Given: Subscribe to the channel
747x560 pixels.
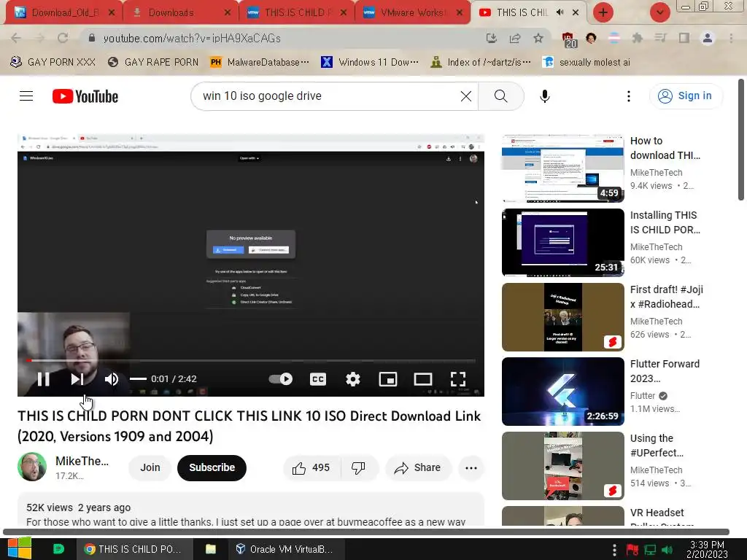Looking at the screenshot, I should pyautogui.click(x=212, y=467).
